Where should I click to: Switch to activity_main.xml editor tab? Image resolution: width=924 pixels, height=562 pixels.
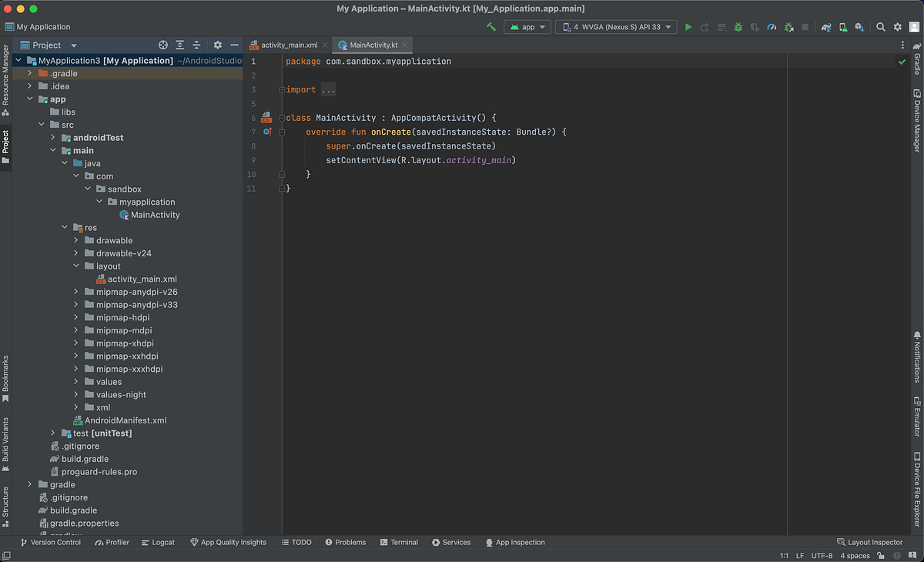click(289, 45)
